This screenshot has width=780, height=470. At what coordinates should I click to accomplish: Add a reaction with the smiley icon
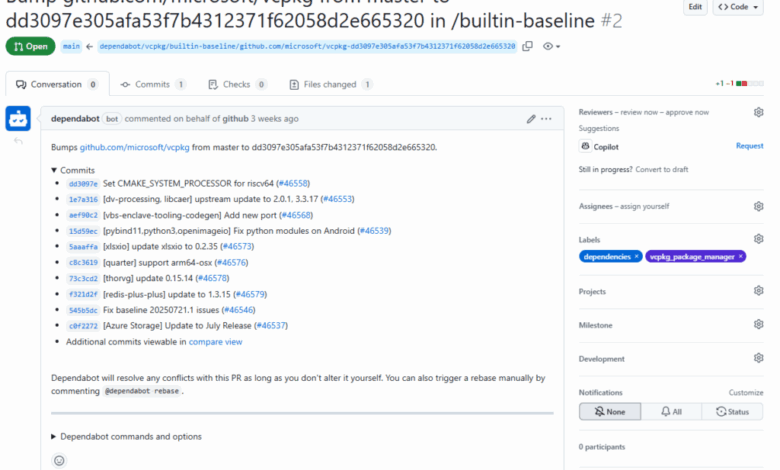coord(59,461)
